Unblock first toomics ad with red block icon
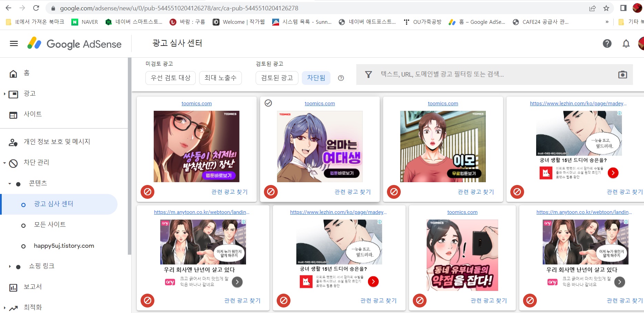 147,192
